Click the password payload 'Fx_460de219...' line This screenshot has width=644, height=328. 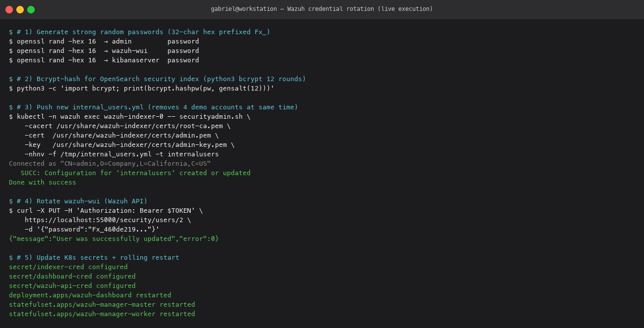[92, 229]
